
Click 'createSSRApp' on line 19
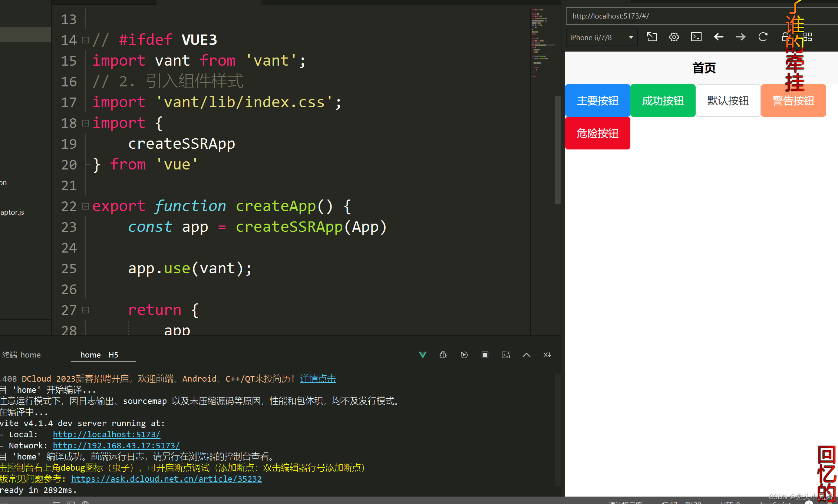pos(182,144)
